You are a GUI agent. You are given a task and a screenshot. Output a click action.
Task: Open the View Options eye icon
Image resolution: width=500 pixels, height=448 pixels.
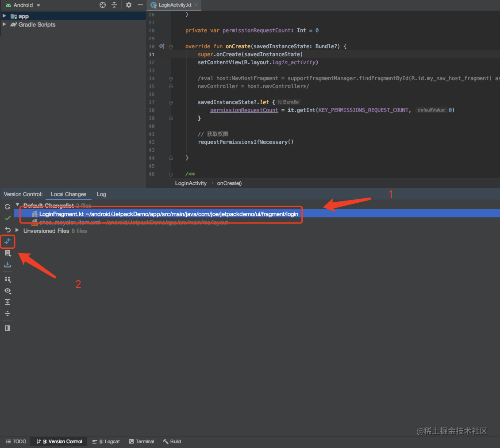(8, 291)
